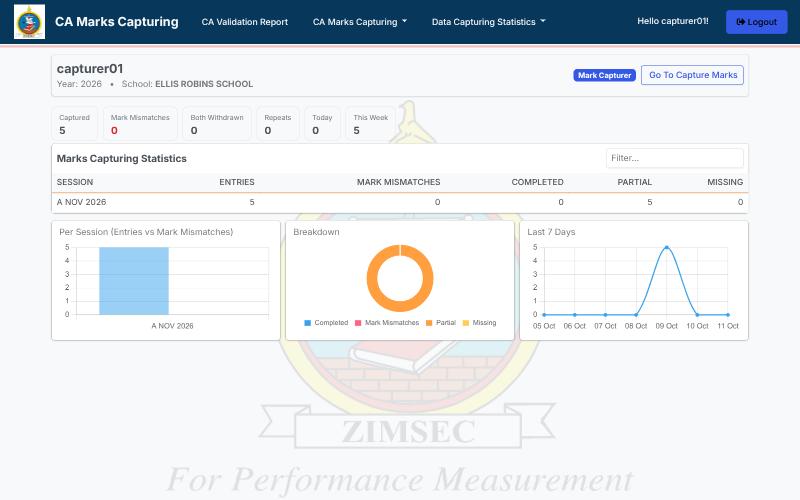Screen dimensions: 800x500
Task: Click school name ELLIS ROBINS SCHOOL
Action: [204, 84]
